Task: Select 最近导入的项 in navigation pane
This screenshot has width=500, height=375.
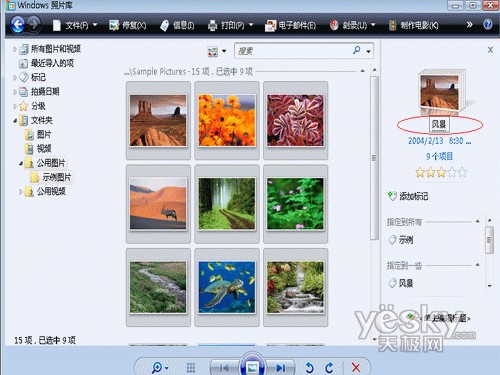Action: [x=52, y=63]
